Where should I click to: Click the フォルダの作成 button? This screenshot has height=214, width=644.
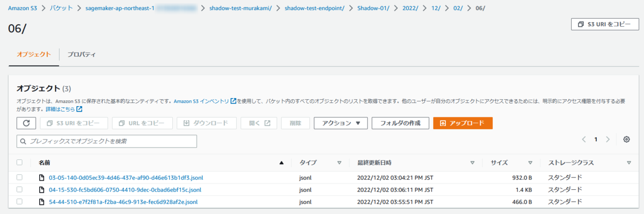tap(400, 123)
